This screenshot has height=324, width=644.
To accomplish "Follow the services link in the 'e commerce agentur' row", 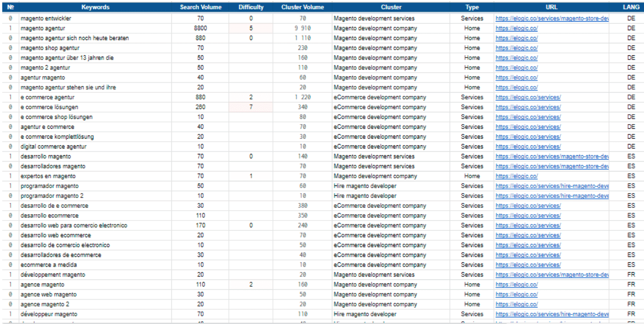I will point(528,97).
